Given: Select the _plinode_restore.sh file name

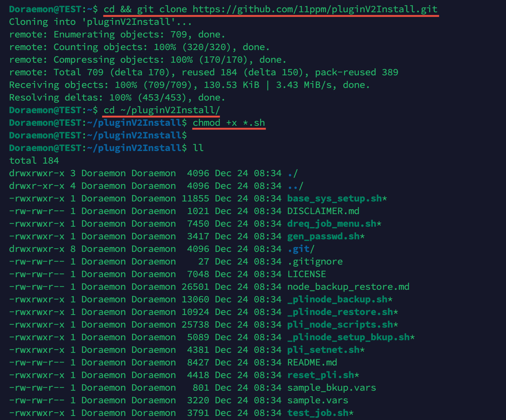Looking at the screenshot, I should coord(339,312).
